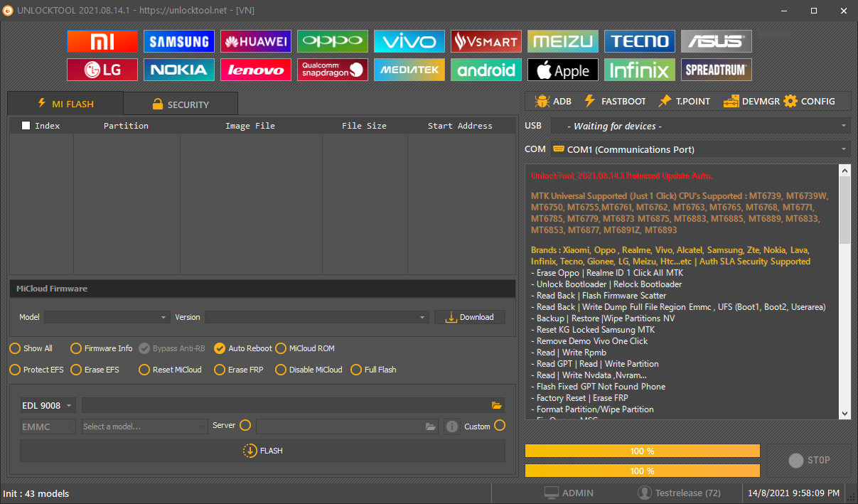Click the upper 100% progress bar
Viewport: 858px width, 504px height.
tap(643, 451)
